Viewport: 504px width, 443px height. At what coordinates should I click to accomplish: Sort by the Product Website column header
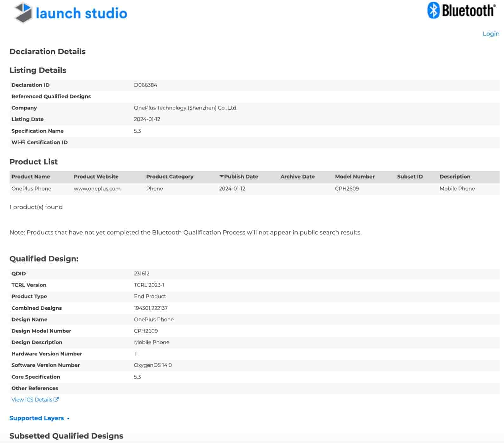click(96, 177)
